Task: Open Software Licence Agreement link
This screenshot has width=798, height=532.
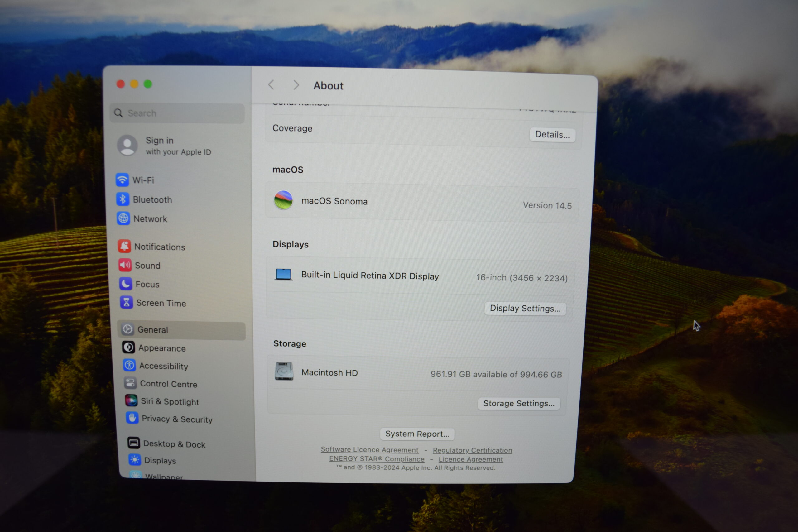Action: (369, 449)
